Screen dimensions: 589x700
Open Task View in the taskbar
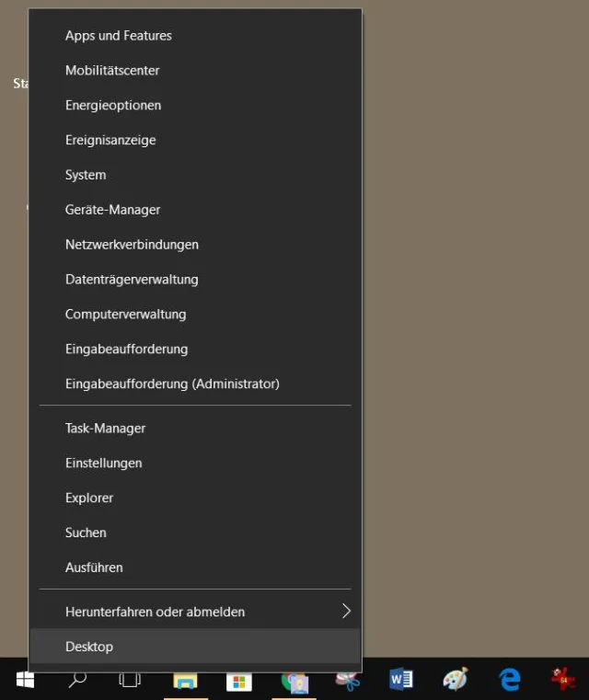coord(131,680)
